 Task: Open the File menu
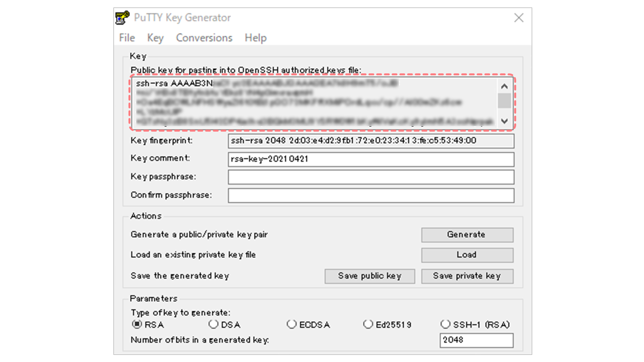(127, 38)
